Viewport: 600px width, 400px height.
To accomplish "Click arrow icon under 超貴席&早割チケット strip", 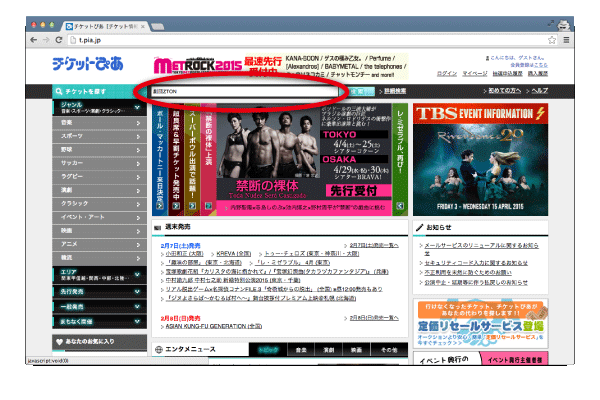I will [176, 206].
